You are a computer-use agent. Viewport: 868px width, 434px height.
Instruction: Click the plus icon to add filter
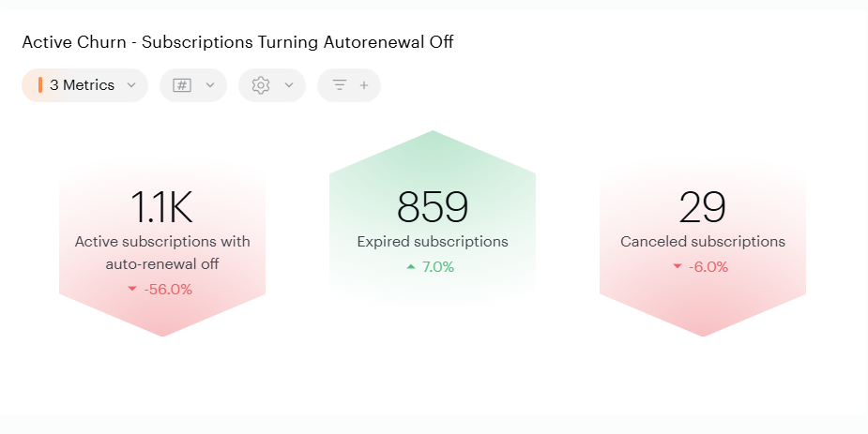pyautogui.click(x=364, y=85)
